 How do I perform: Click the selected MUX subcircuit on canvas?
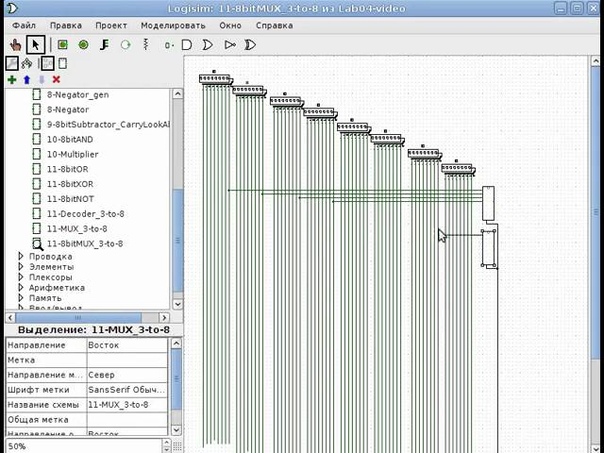pyautogui.click(x=488, y=248)
